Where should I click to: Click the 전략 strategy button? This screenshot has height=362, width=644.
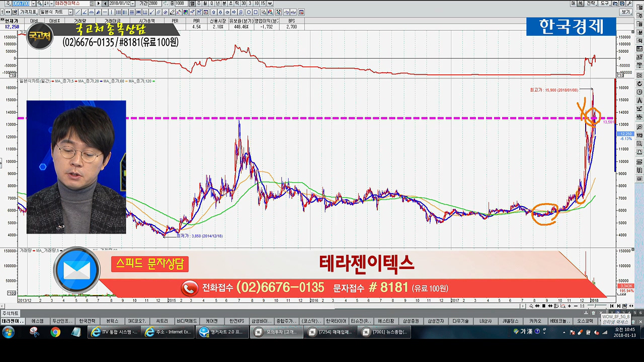click(591, 4)
